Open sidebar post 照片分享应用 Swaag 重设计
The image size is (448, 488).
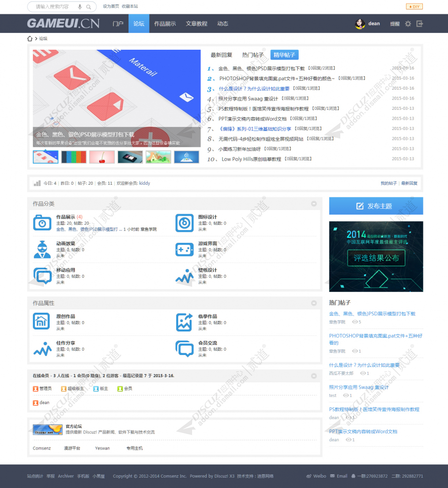coord(359,388)
